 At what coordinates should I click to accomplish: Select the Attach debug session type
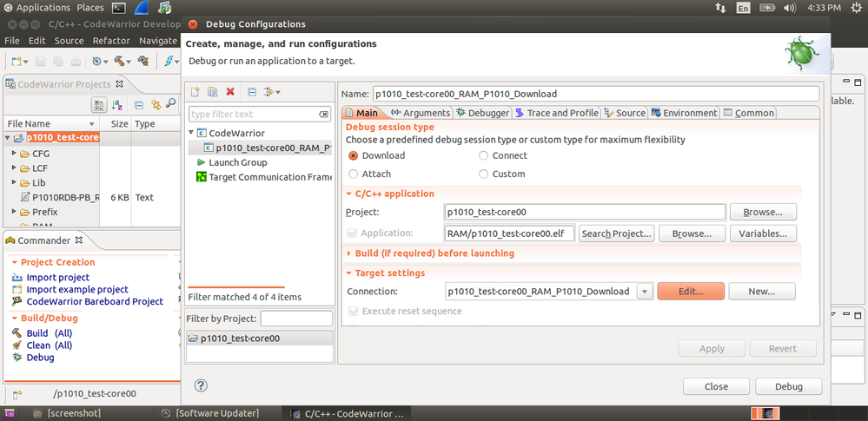click(x=354, y=174)
